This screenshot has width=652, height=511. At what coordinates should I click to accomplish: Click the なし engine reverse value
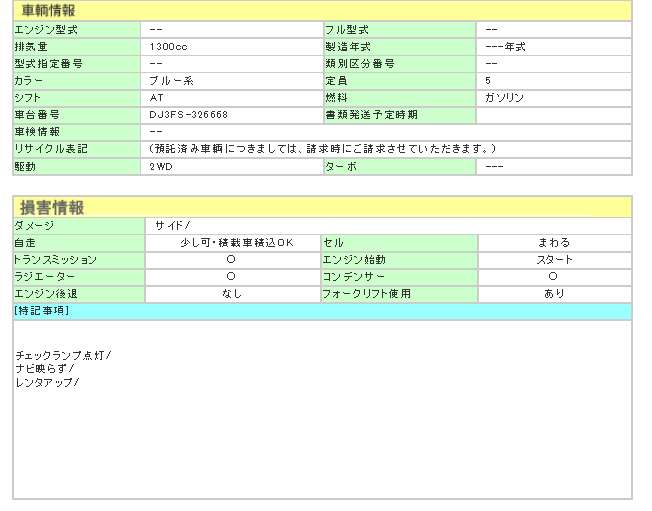232,294
